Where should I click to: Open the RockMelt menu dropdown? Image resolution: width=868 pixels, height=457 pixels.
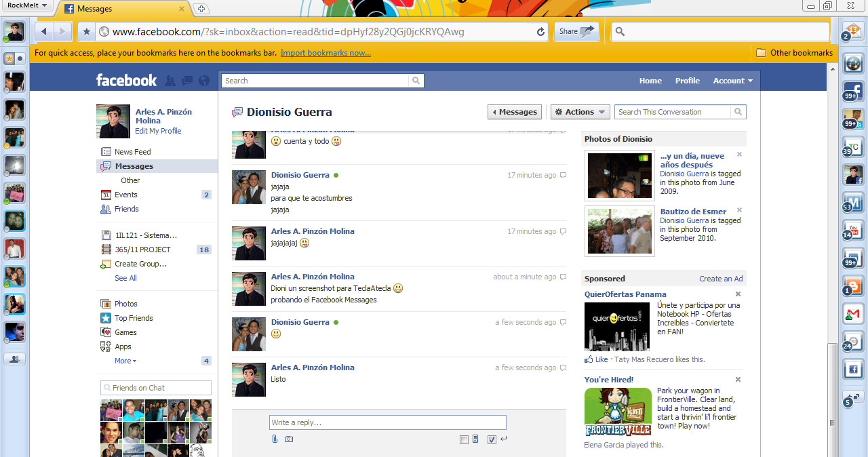pos(28,5)
